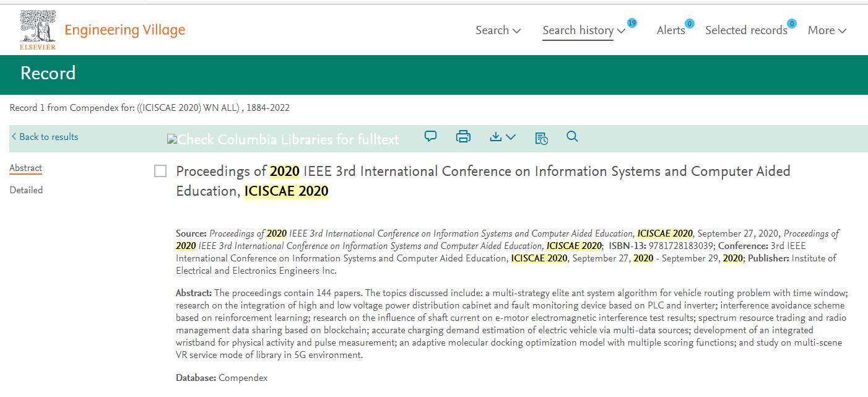Open Search history from the header menu
This screenshot has width=868, height=397.
coord(578,30)
